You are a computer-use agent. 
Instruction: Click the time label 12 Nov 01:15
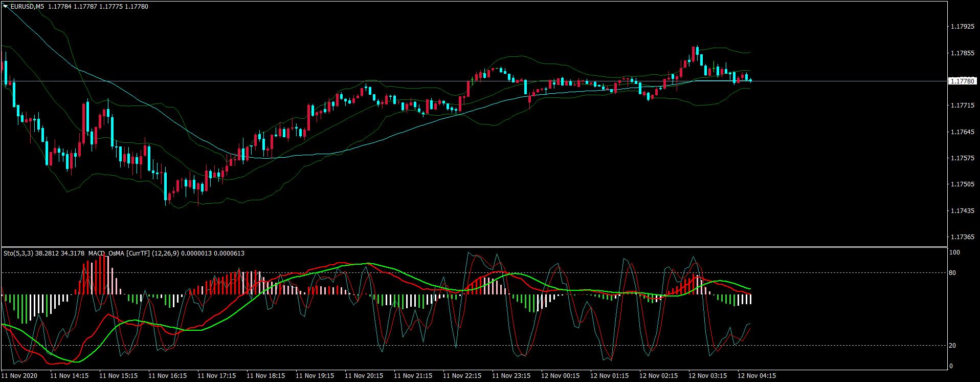tap(609, 376)
